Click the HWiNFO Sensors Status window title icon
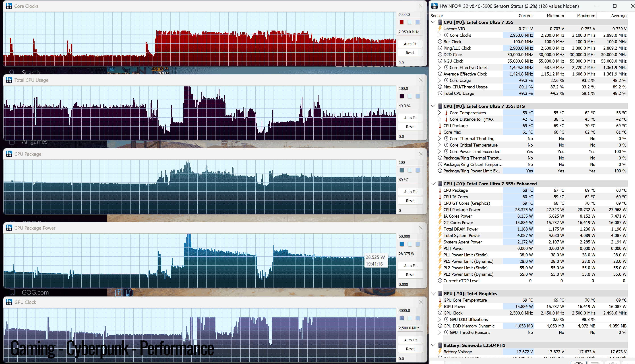Screen dimensions: 635x364 [x=434, y=6]
